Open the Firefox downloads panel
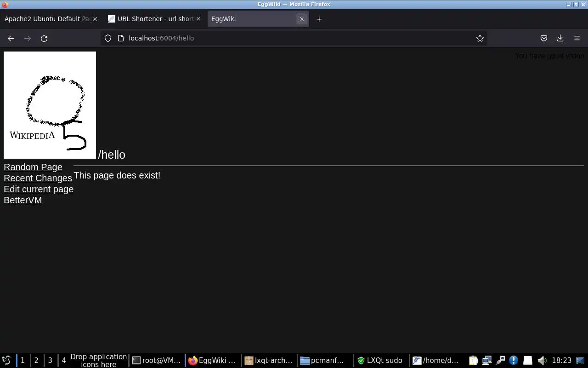The image size is (588, 368). (x=560, y=38)
